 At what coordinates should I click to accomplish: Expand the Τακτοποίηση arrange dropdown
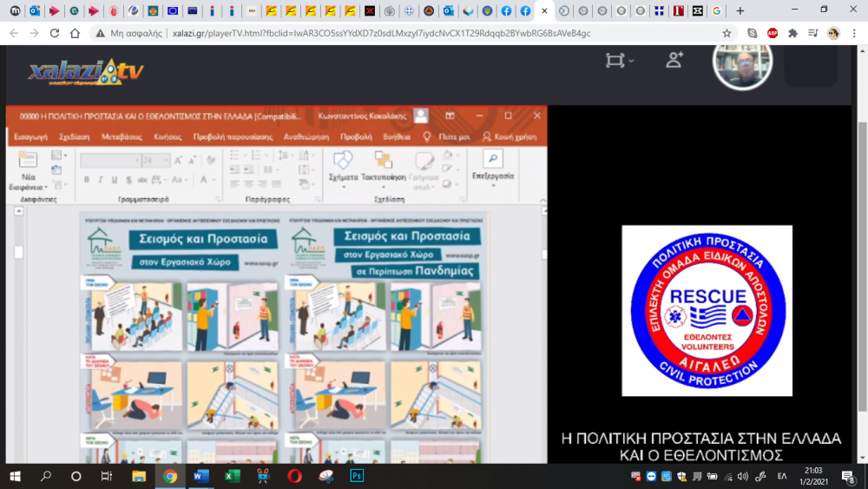pos(383,187)
